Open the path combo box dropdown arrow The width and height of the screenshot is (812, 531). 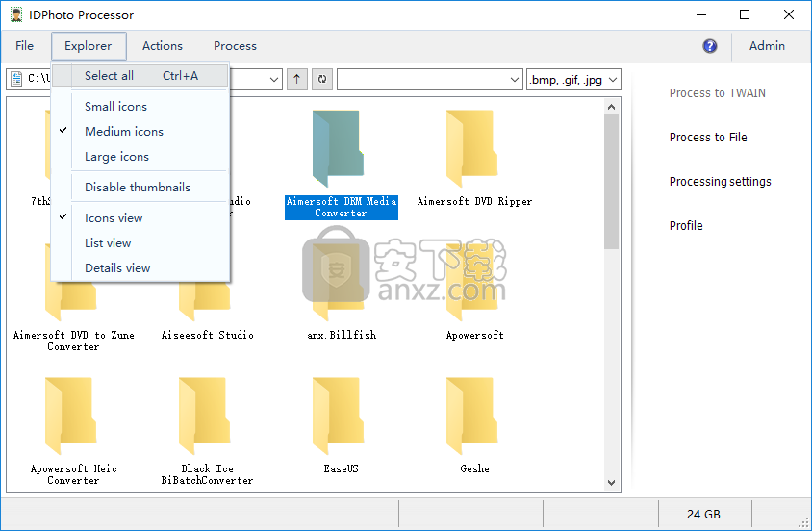click(274, 79)
